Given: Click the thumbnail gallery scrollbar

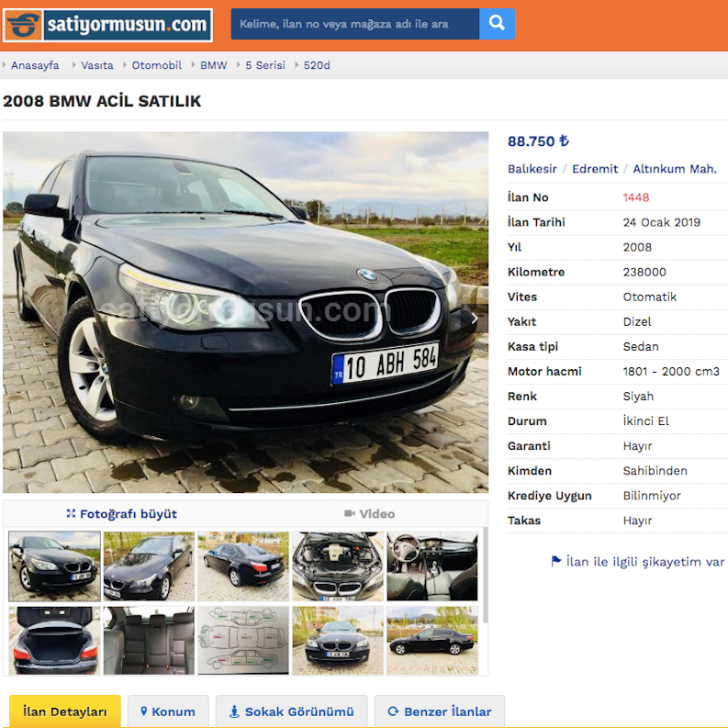Looking at the screenshot, I should (x=485, y=575).
